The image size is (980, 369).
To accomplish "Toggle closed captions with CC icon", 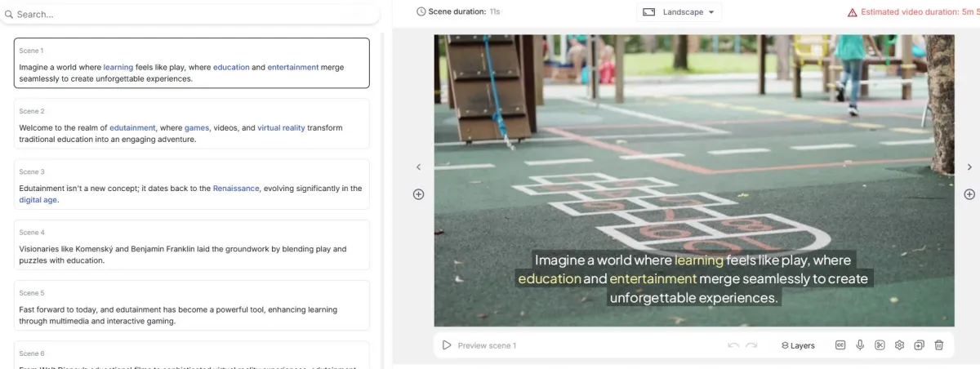I will (x=840, y=345).
